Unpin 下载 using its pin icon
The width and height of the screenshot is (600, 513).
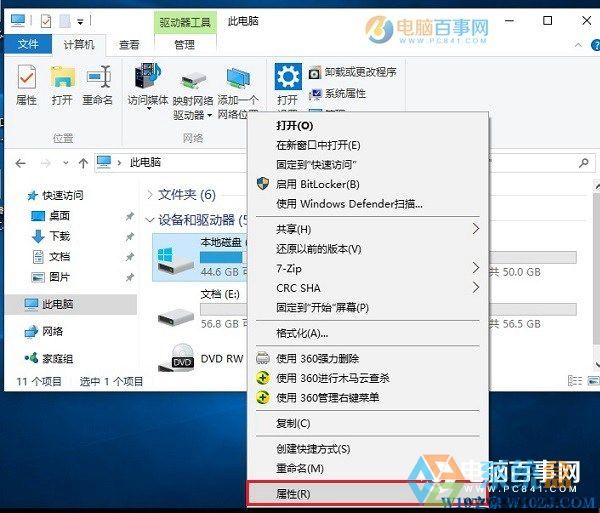(130, 237)
